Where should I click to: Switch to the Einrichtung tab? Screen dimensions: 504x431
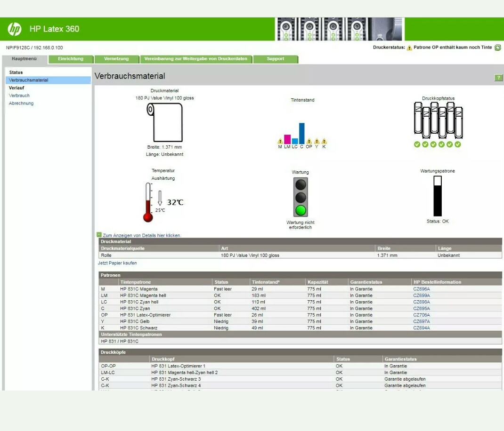(71, 59)
